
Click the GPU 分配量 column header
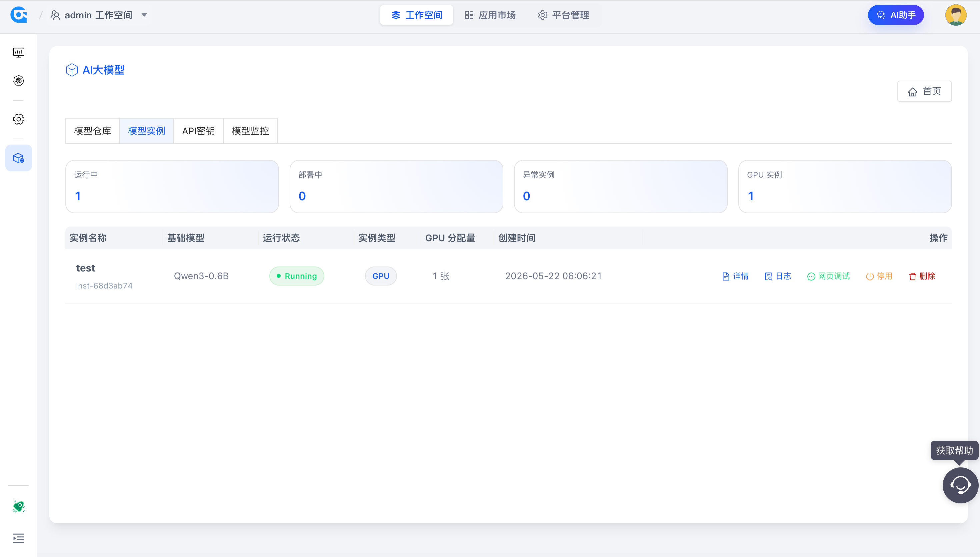click(x=450, y=238)
